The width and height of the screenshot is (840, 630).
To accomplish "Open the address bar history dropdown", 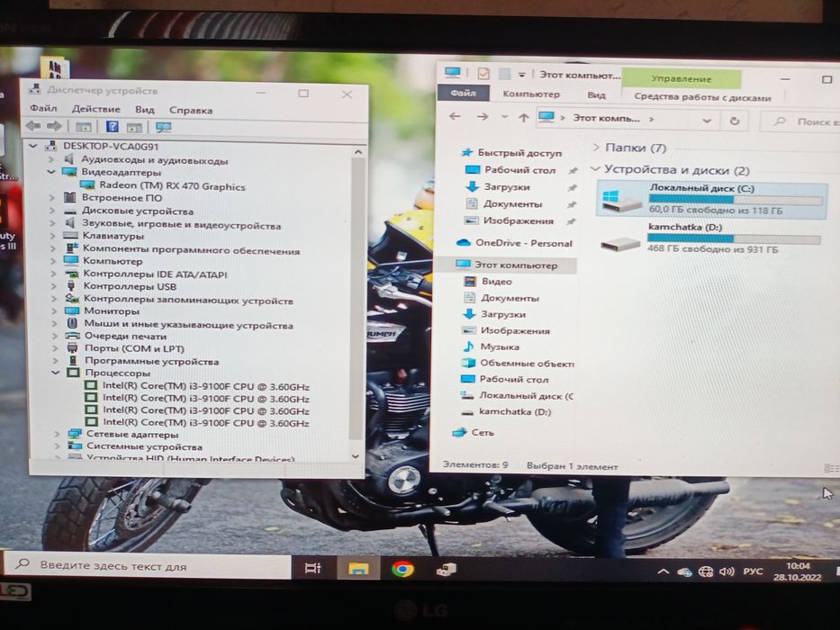I will pyautogui.click(x=707, y=121).
